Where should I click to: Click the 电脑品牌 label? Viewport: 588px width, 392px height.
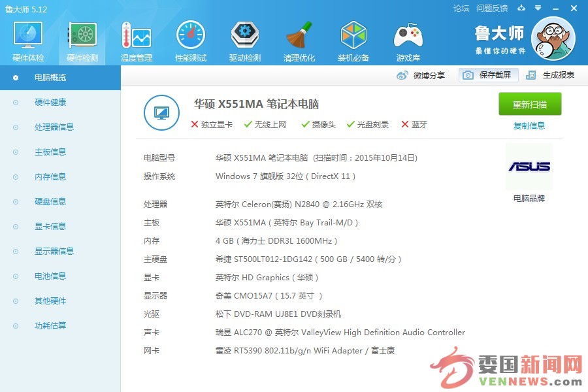coord(529,199)
